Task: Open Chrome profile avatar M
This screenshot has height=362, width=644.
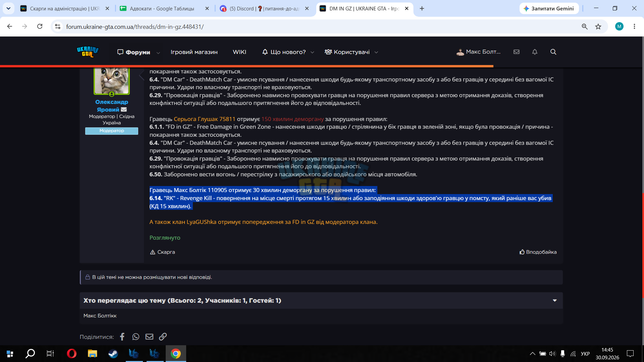Action: 619,26
